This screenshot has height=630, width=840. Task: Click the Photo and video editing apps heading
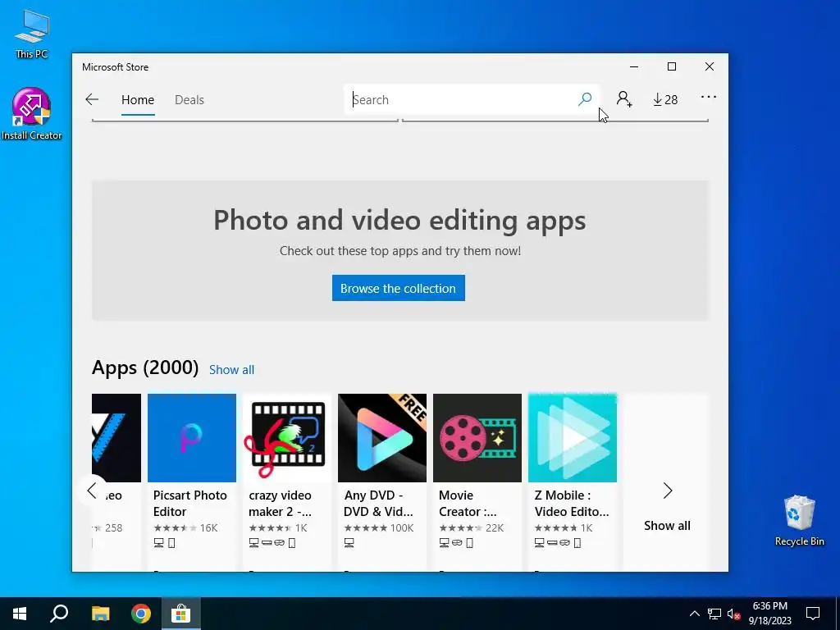399,220
